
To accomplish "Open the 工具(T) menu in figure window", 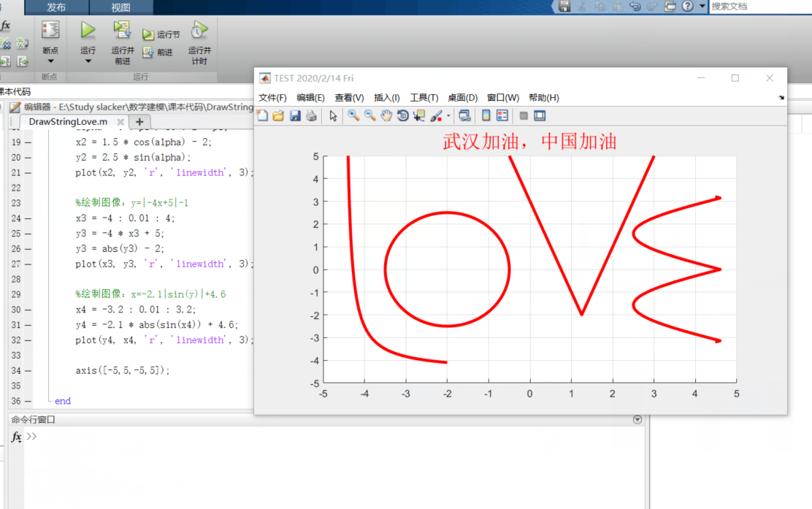I will 424,98.
